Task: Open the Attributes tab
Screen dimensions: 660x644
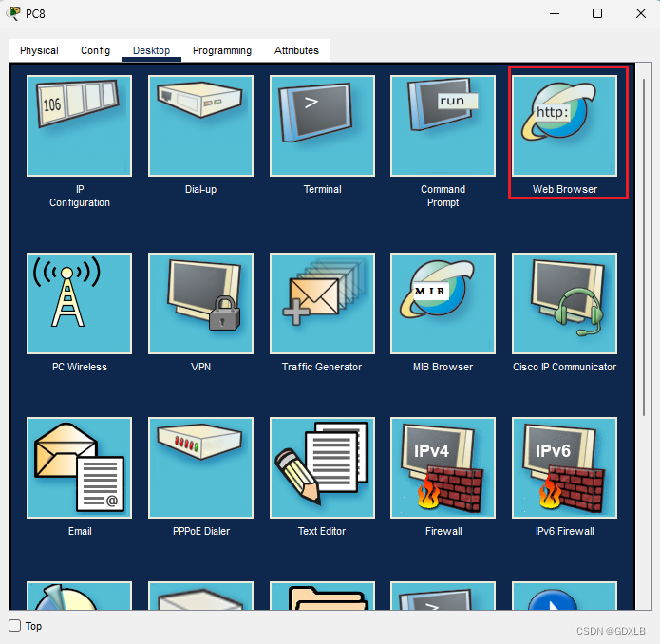Action: (296, 50)
